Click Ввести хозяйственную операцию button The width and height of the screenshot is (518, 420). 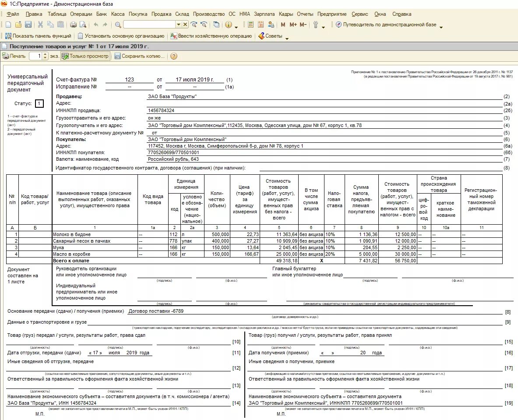tap(211, 36)
